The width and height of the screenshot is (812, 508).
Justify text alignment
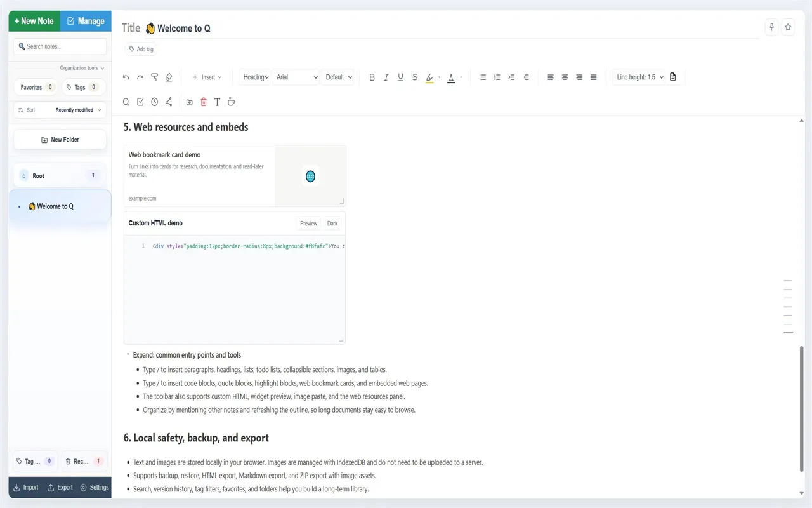594,77
